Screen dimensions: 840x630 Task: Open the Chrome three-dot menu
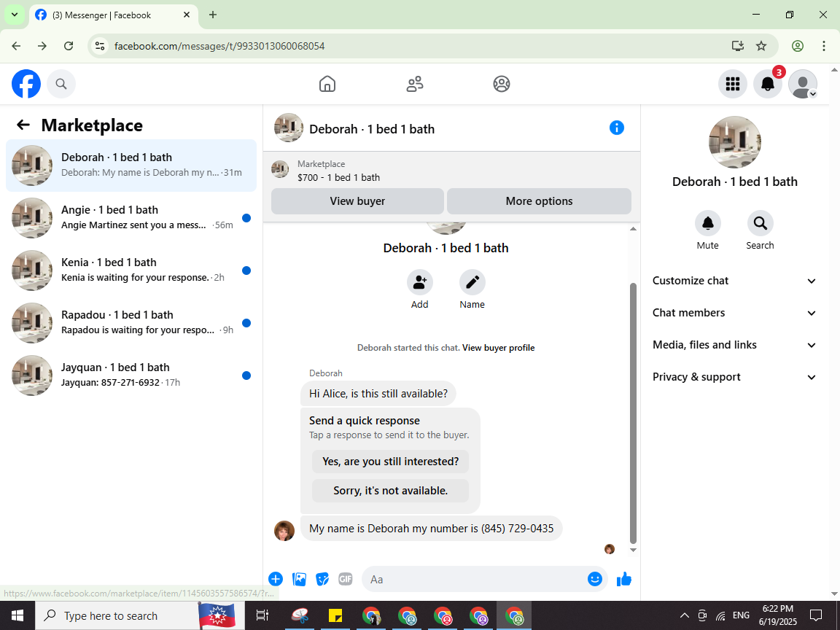tap(824, 46)
